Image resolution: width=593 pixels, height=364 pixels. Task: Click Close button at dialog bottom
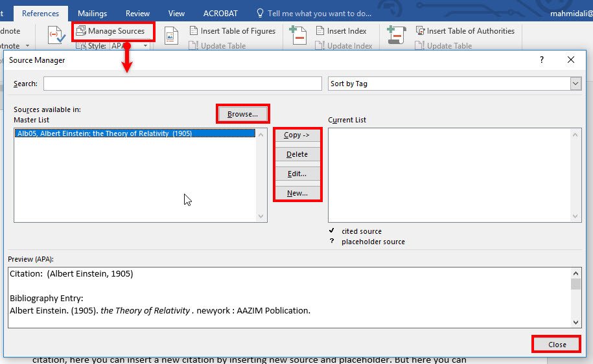(x=557, y=345)
